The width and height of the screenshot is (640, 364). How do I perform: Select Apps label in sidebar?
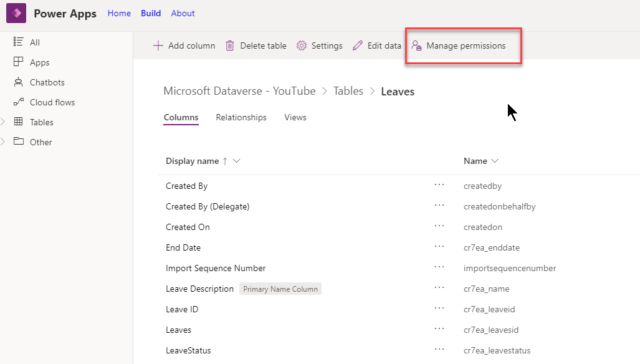[x=40, y=62]
